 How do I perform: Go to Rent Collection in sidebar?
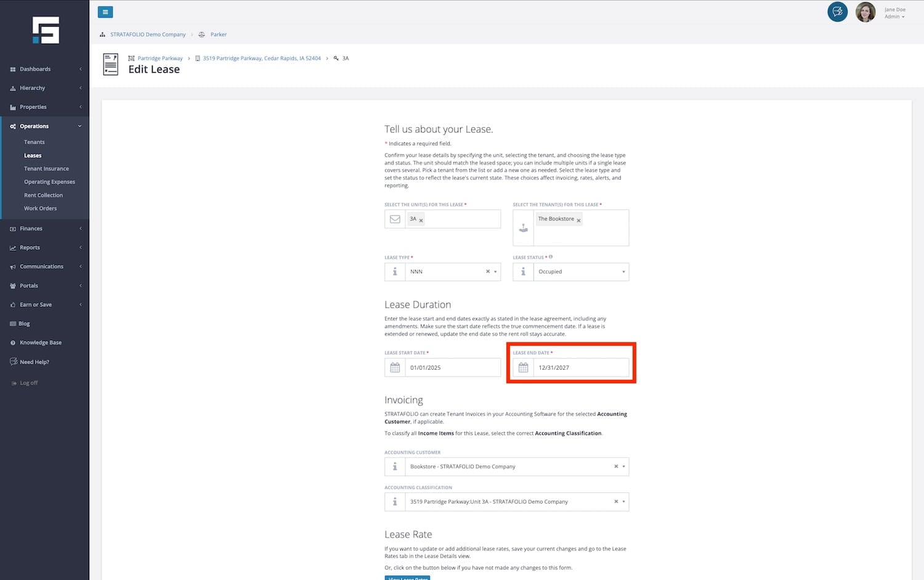[x=43, y=195]
